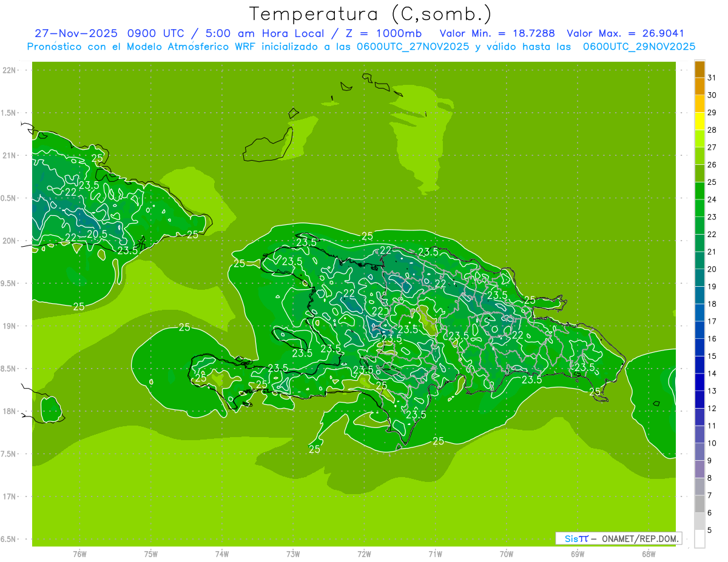Click the 13 label on color scale
This screenshot has width=728, height=562.
[712, 391]
